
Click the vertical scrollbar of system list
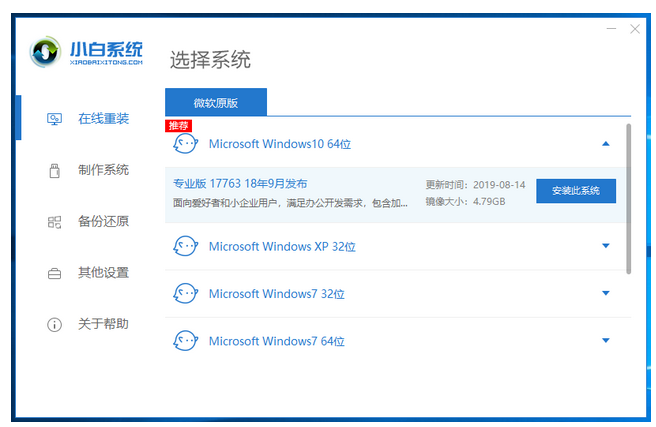click(x=628, y=200)
